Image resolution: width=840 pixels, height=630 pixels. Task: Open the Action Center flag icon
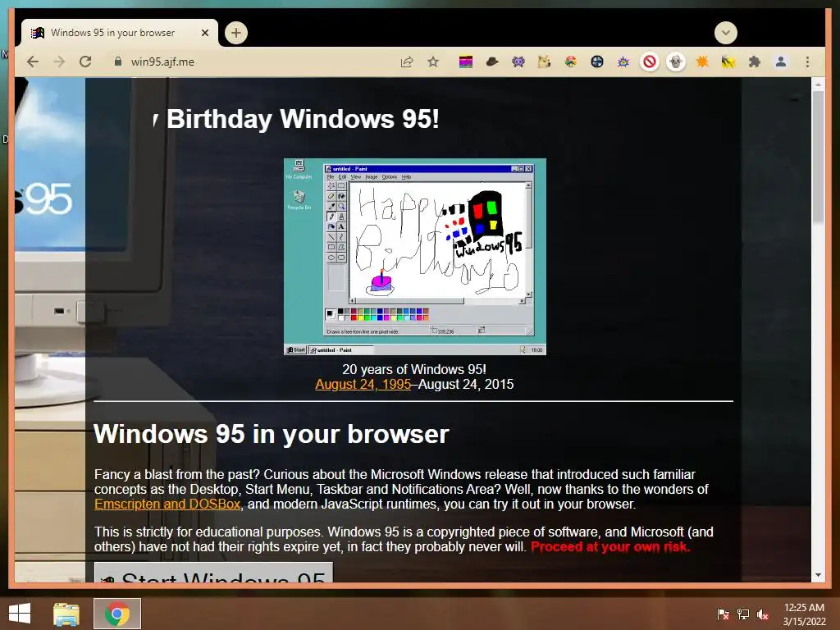coord(724,614)
